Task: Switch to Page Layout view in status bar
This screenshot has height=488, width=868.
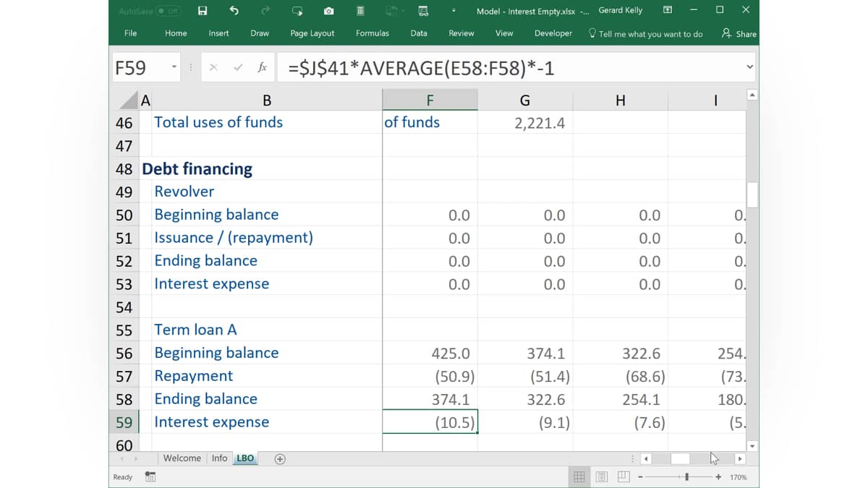Action: pyautogui.click(x=602, y=476)
